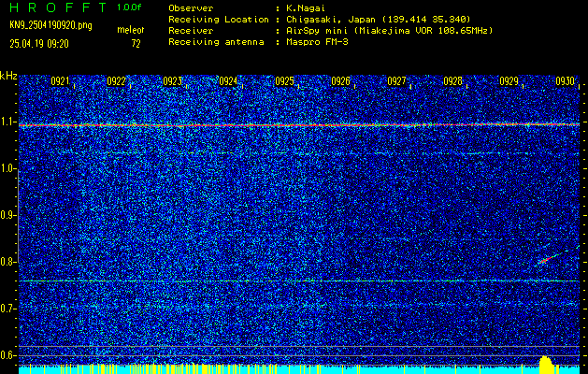Click the 0.6 kHz axis tick
Image resolution: width=588 pixels, height=374 pixels.
(8, 355)
